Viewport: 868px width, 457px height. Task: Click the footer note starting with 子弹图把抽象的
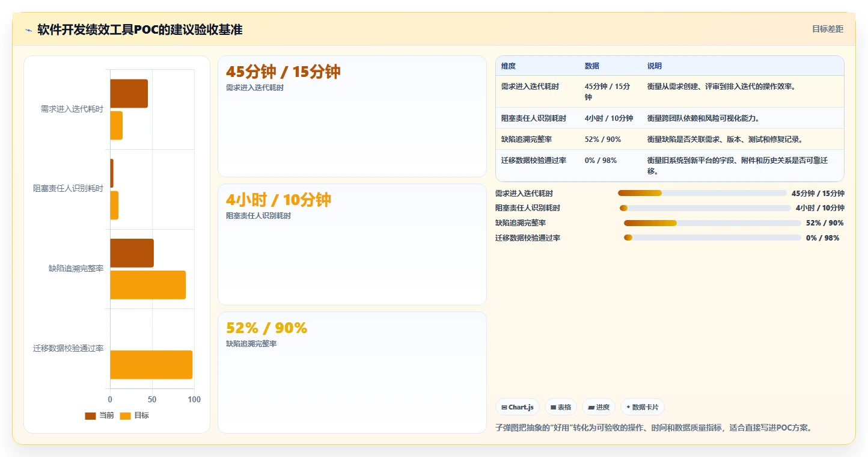pos(654,428)
